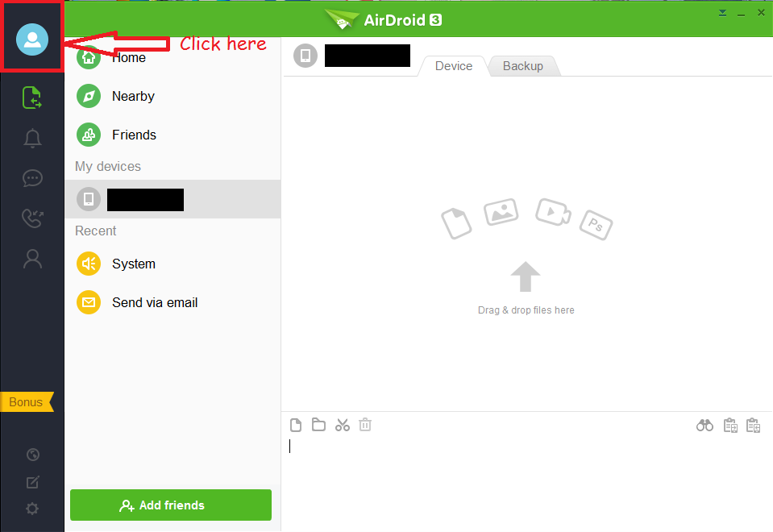Open the file transfer sidebar icon
This screenshot has height=532, width=773.
[x=32, y=98]
